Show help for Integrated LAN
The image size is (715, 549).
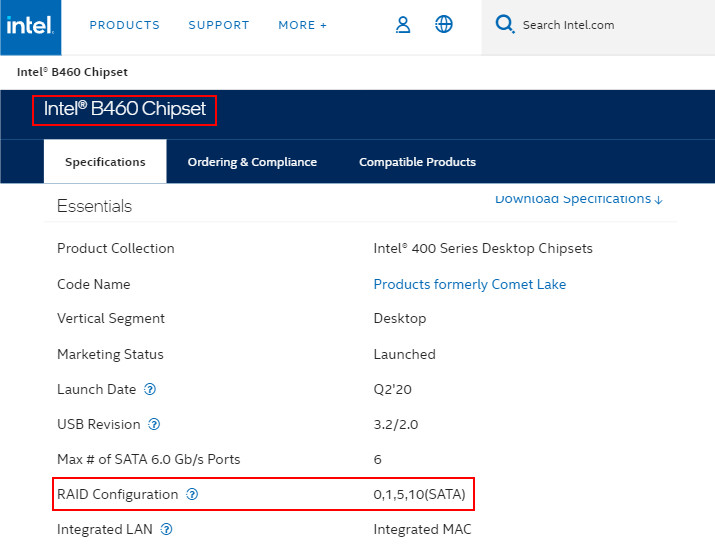click(166, 529)
